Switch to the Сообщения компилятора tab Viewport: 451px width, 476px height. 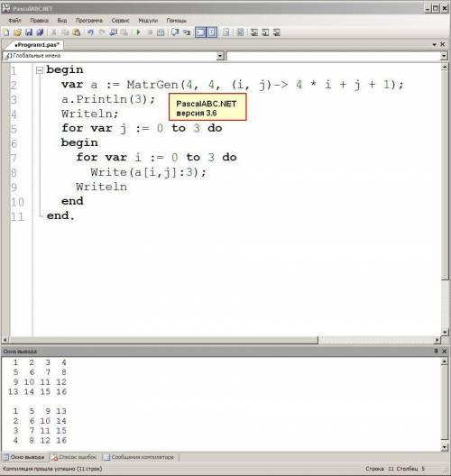(x=140, y=457)
